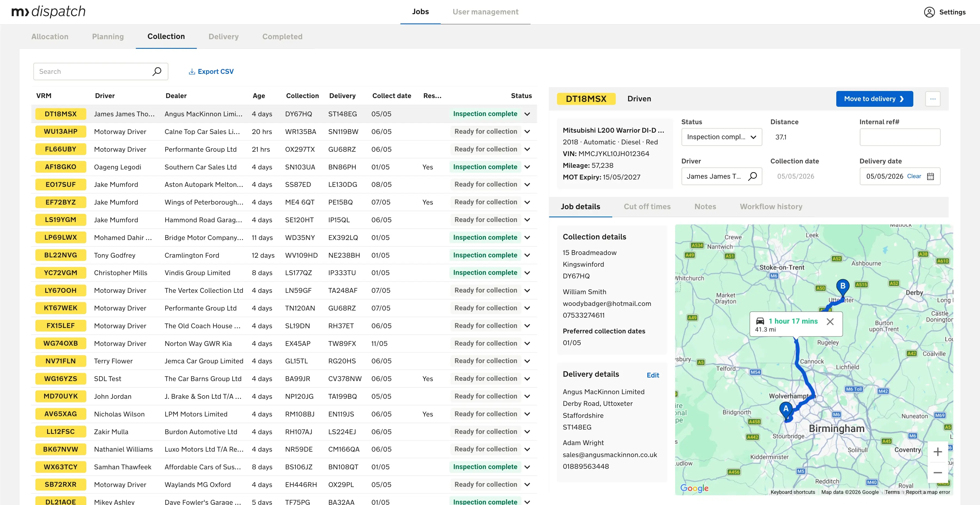Zoom in on the map
This screenshot has width=980, height=505.
pos(938,452)
